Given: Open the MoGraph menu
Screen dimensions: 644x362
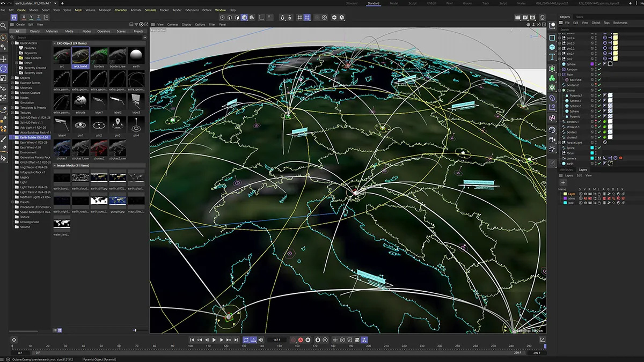Looking at the screenshot, I should [105, 10].
